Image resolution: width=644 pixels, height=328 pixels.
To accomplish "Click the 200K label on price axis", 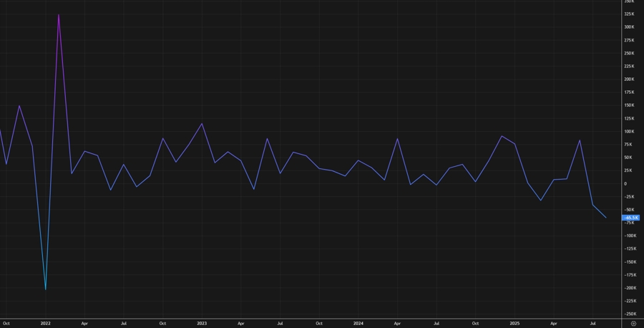I will pyautogui.click(x=629, y=79).
